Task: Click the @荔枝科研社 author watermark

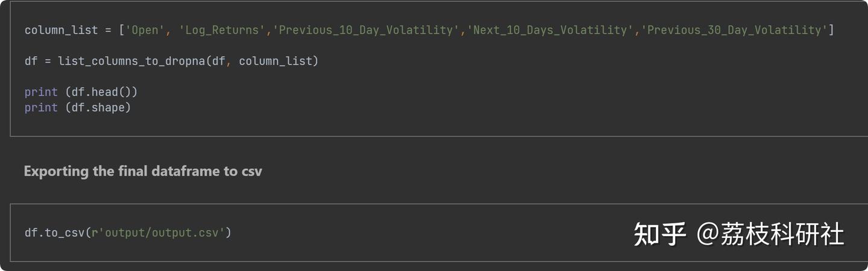Action: point(770,234)
